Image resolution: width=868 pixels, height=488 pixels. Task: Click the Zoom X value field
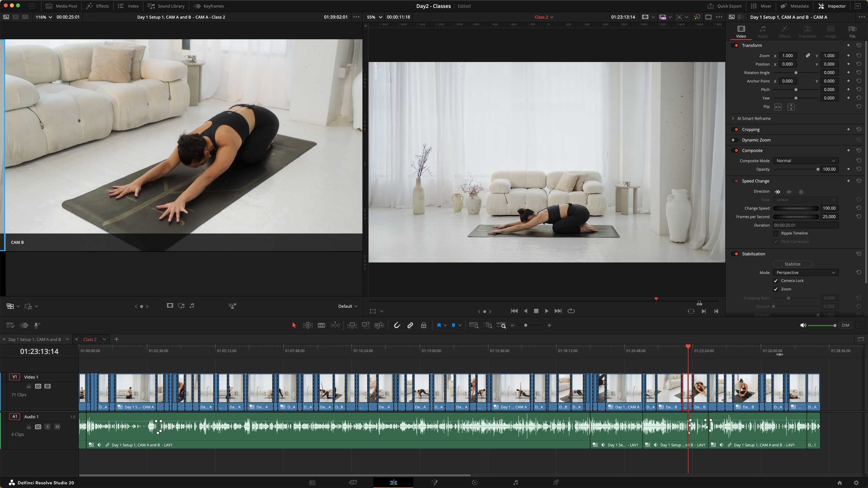coord(787,56)
